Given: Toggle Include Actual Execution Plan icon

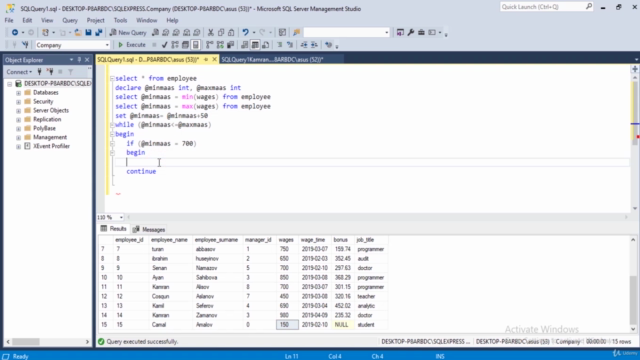Looking at the screenshot, I should coord(210,45).
